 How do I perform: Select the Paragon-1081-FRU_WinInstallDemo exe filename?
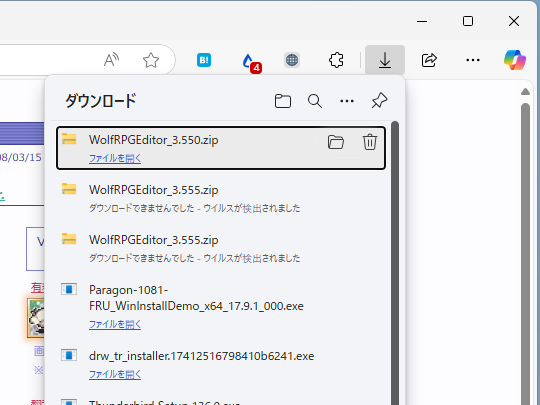196,298
